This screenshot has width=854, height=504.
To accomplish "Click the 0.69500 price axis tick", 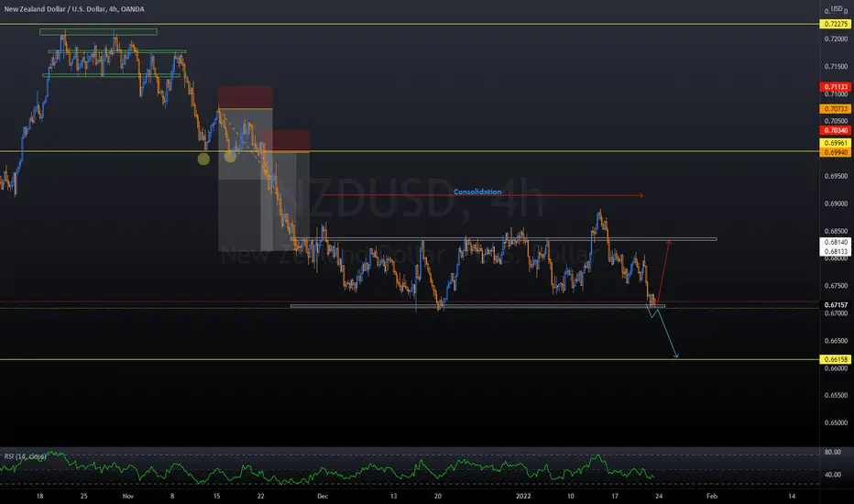I will pyautogui.click(x=836, y=176).
